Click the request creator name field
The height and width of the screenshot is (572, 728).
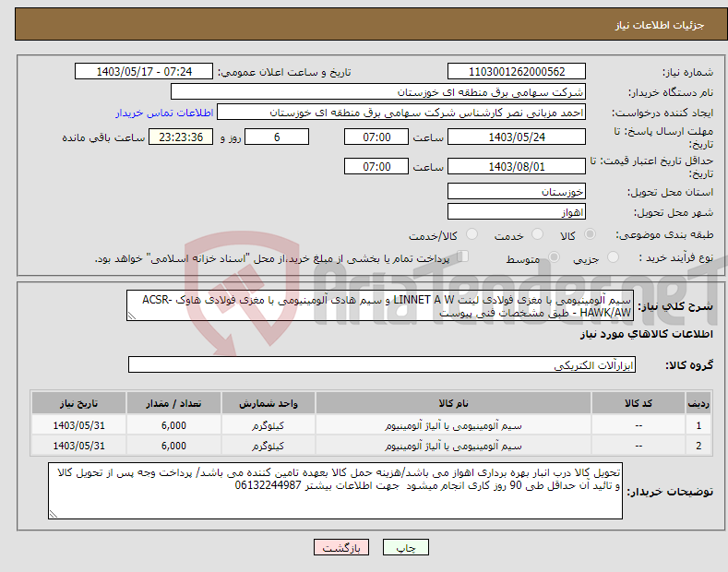(401, 113)
